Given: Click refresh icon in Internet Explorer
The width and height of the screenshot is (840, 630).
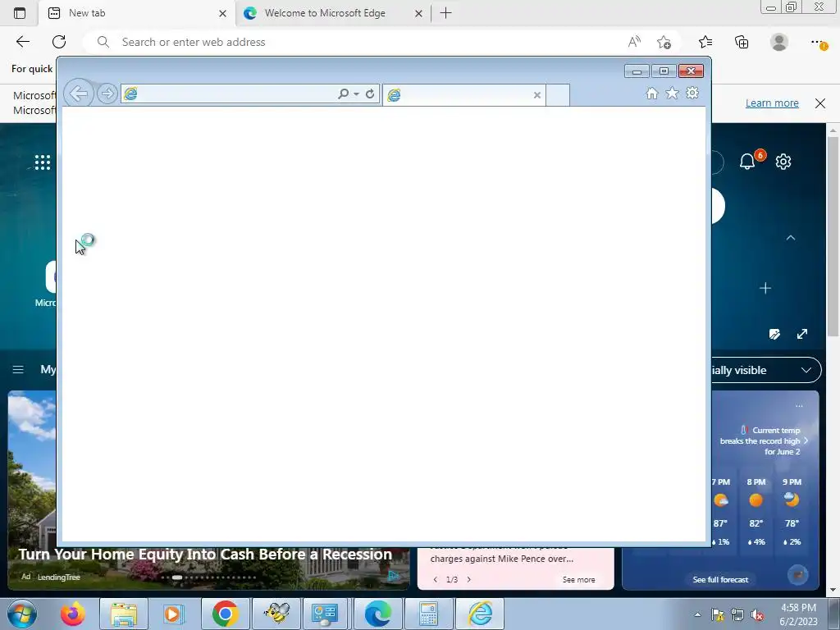Looking at the screenshot, I should coord(370,94).
